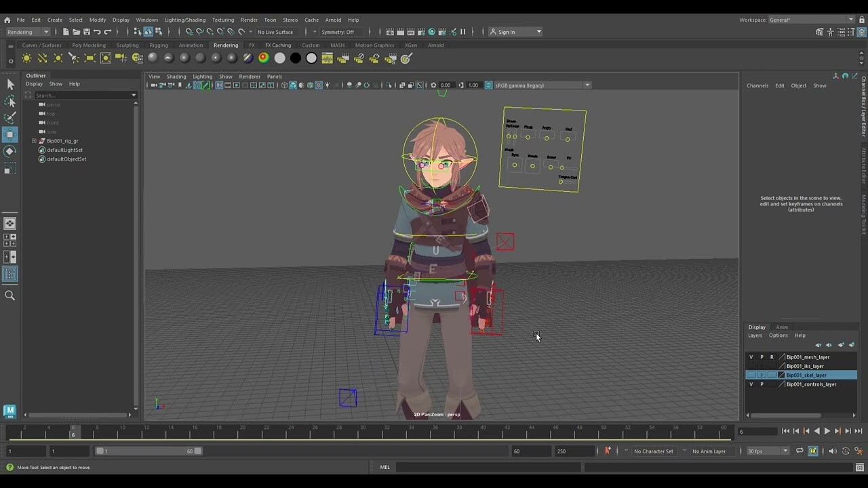Toggle playback P of Bip001_mesh_layer

tap(762, 357)
